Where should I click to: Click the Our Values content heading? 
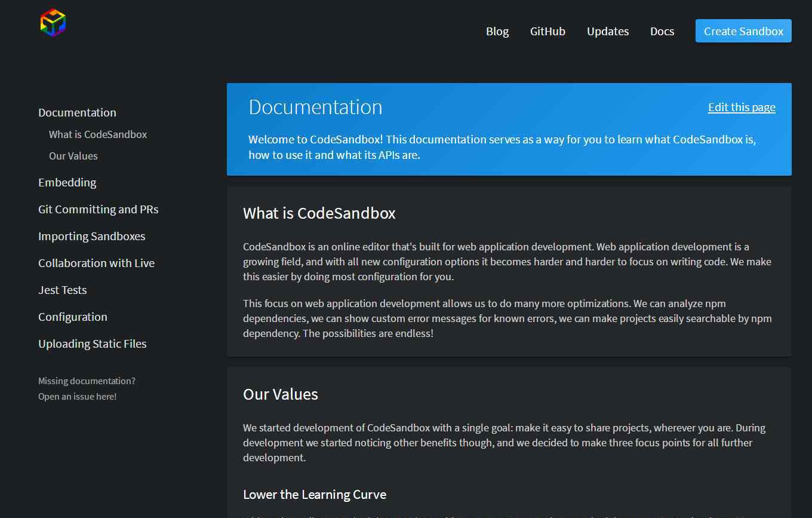pyautogui.click(x=281, y=394)
